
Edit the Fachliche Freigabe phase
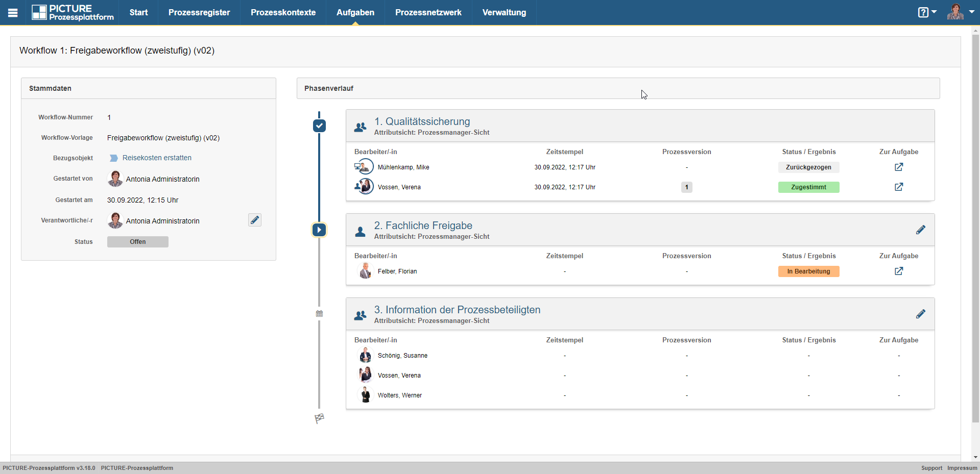coord(920,230)
